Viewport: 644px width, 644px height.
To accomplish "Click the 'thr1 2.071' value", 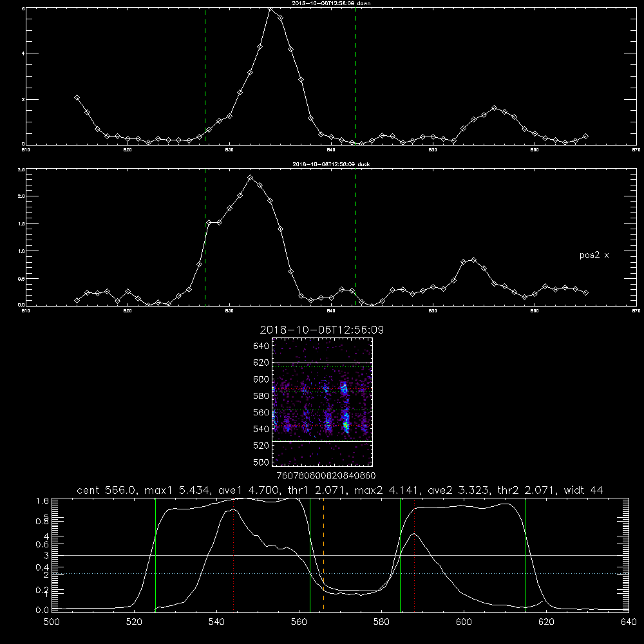I will (x=317, y=490).
